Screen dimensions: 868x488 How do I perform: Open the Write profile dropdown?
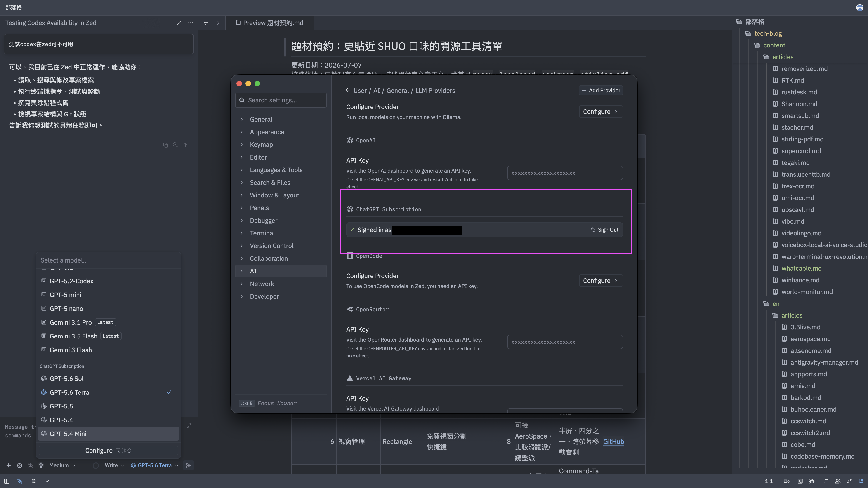point(114,465)
